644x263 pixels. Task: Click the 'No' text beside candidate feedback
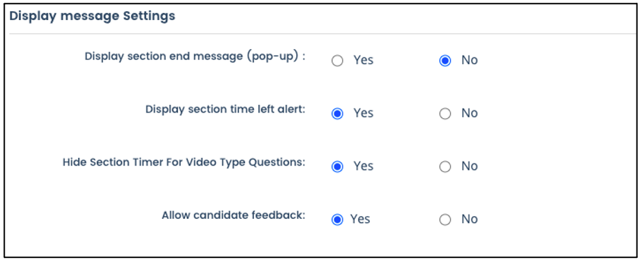coord(469,219)
